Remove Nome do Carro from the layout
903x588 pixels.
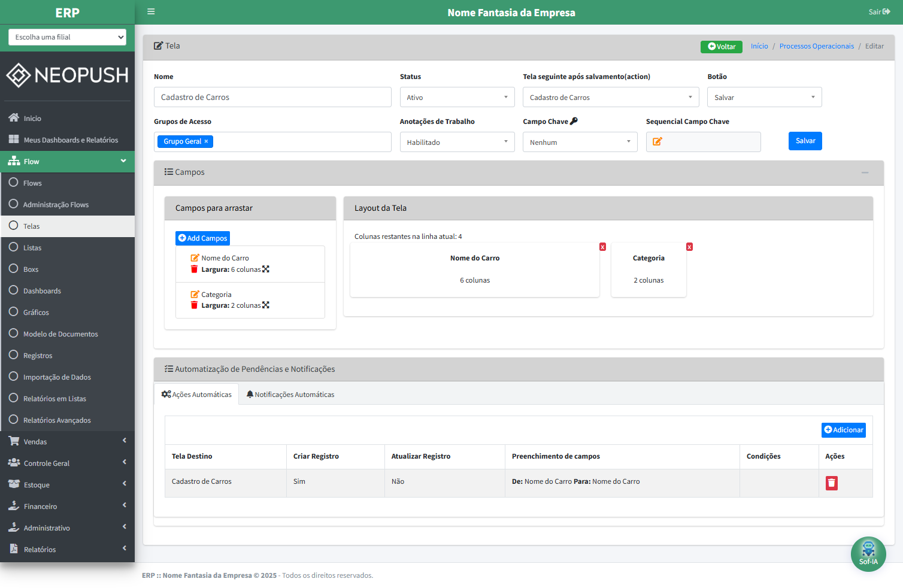click(x=602, y=247)
